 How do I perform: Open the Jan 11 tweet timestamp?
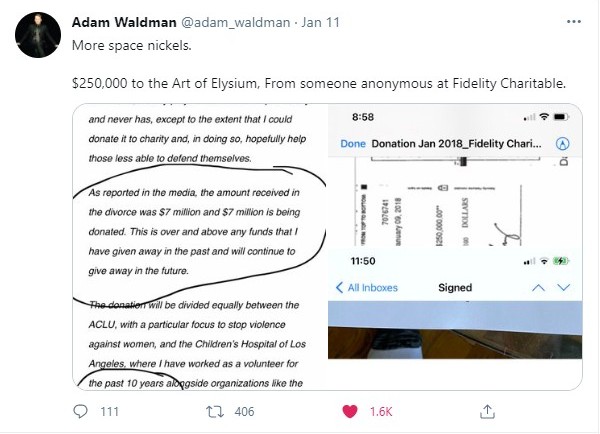click(320, 22)
